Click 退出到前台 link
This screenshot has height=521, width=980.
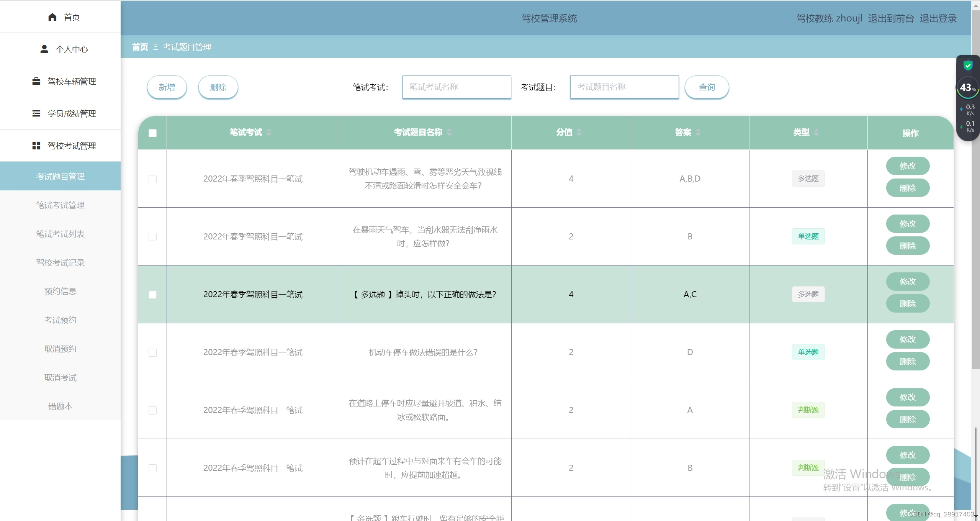tap(891, 18)
